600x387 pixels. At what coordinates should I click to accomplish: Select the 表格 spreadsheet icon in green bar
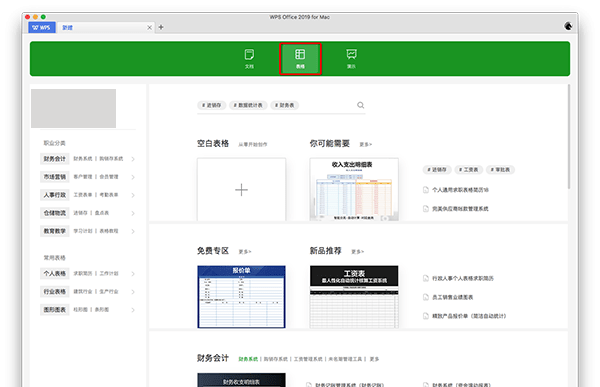pyautogui.click(x=300, y=59)
